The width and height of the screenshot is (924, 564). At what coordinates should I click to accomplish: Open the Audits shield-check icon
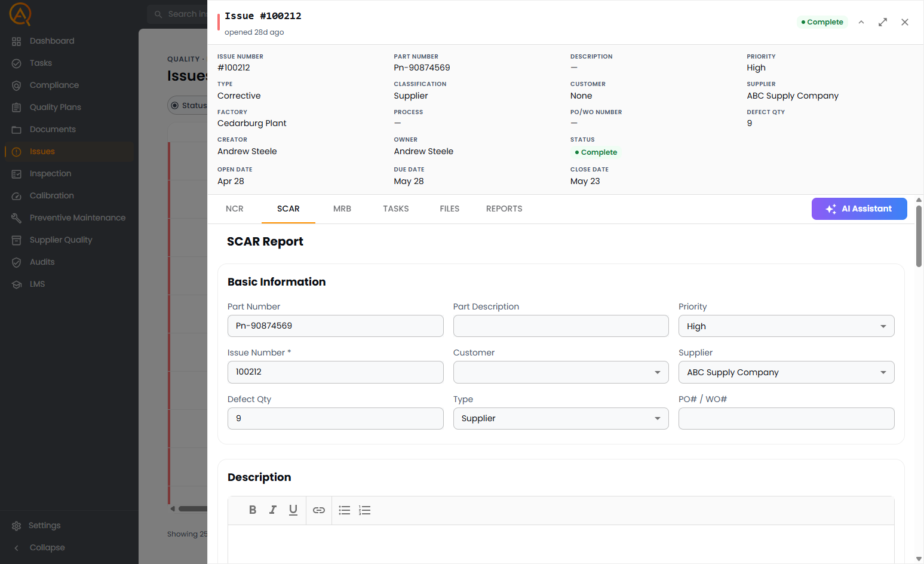(17, 262)
